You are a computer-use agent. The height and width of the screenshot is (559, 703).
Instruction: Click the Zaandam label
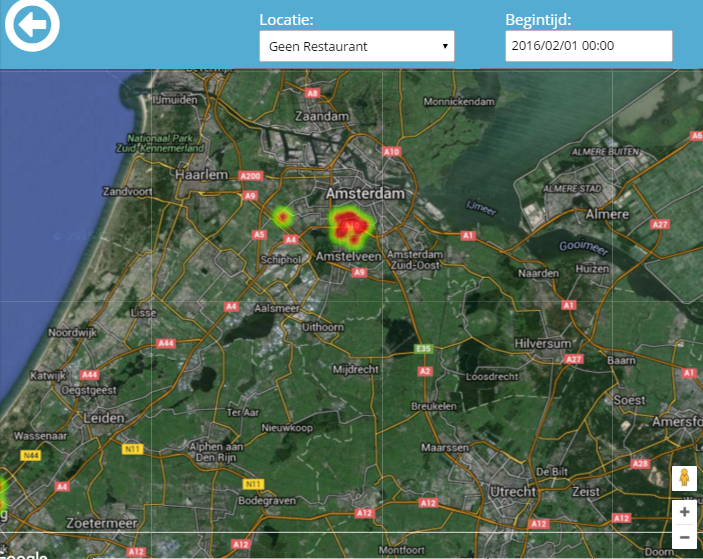322,116
